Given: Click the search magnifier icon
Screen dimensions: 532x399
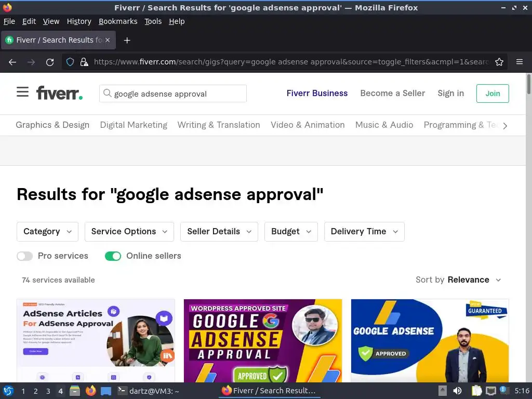Looking at the screenshot, I should pos(107,93).
